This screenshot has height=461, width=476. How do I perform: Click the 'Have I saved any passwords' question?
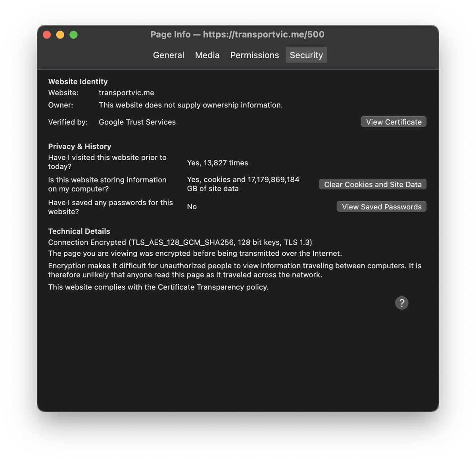tap(111, 207)
